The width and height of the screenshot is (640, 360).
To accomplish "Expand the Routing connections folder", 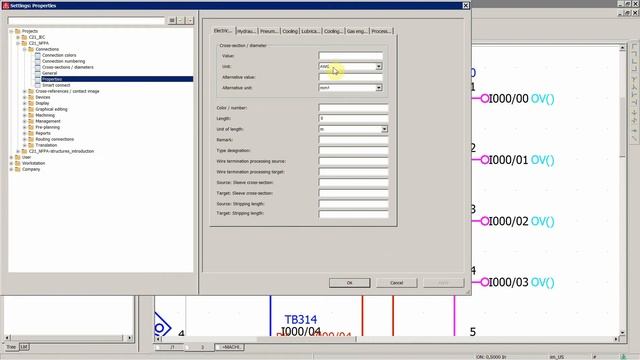I will tap(24, 139).
